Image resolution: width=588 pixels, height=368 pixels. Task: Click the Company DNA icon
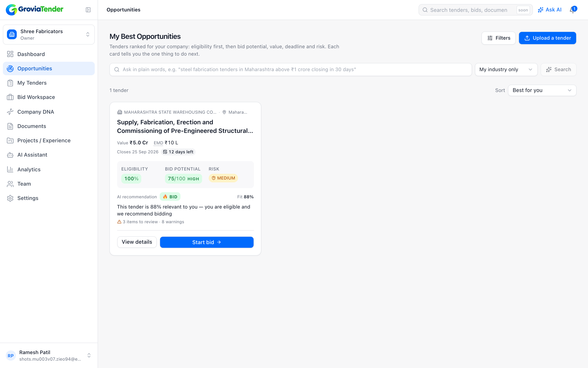pyautogui.click(x=10, y=112)
